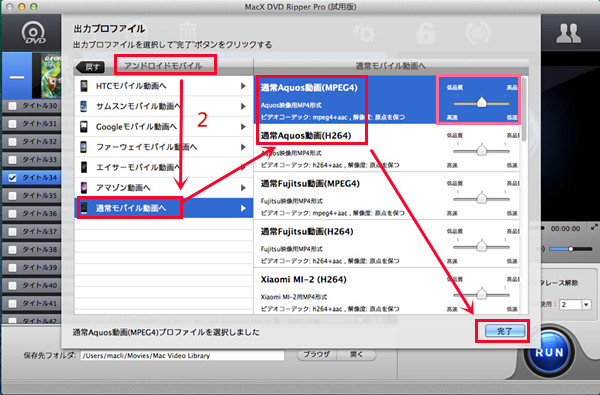Adjust the preview volume slider
The image size is (600, 395).
pos(571,249)
